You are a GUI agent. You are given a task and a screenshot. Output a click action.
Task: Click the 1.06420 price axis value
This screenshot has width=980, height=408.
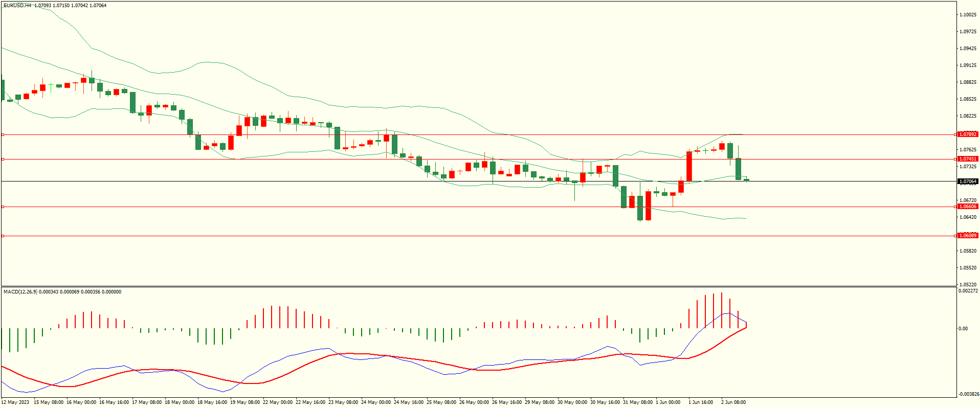click(968, 217)
